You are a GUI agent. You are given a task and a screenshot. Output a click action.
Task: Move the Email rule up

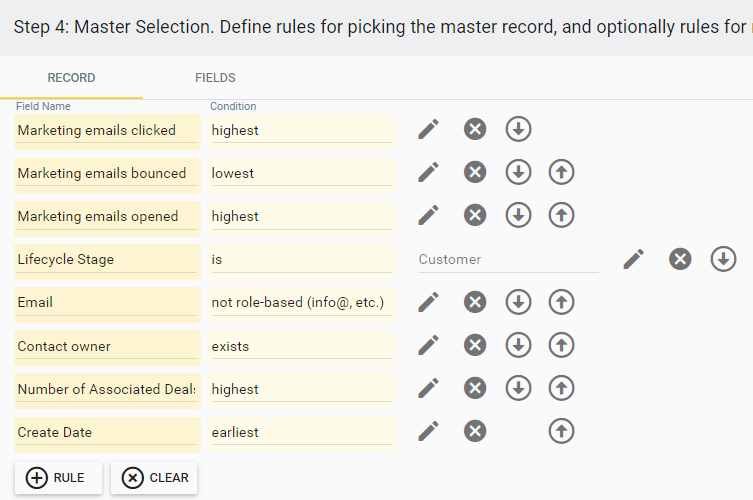pos(561,302)
